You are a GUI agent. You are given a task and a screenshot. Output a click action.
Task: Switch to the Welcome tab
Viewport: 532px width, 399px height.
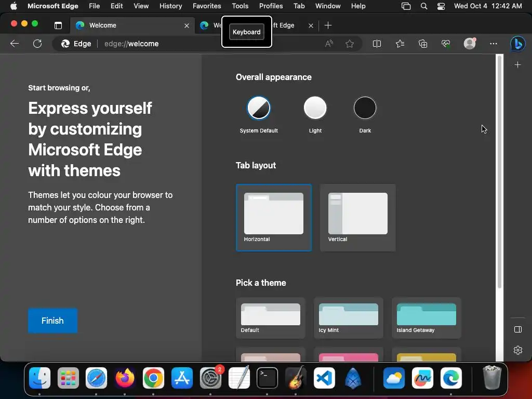click(x=132, y=25)
